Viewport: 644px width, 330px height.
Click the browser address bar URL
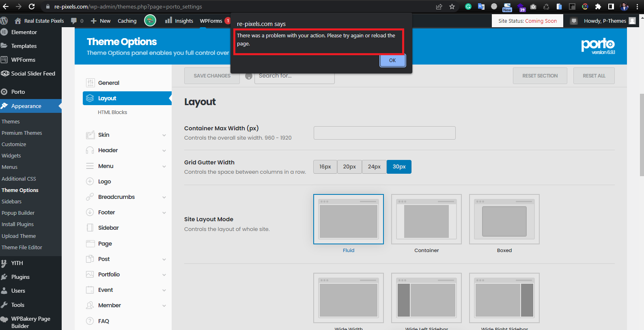tap(128, 6)
